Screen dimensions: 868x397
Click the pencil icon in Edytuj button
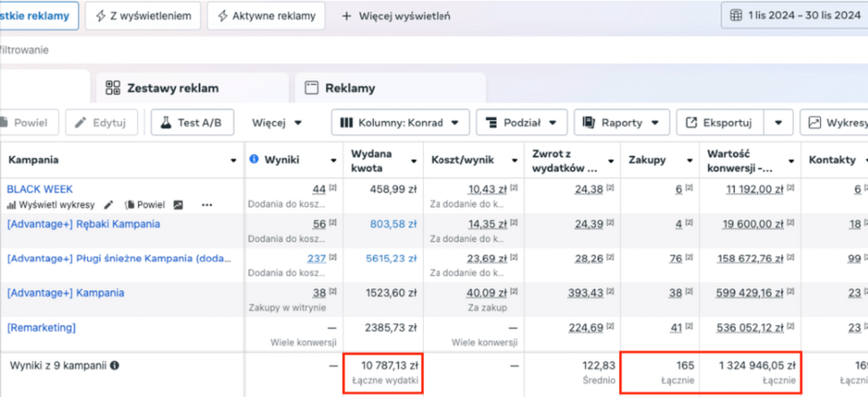tap(80, 122)
